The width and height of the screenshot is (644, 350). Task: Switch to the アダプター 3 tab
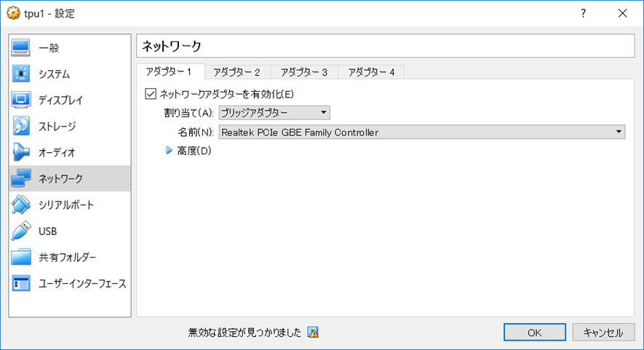click(x=304, y=72)
